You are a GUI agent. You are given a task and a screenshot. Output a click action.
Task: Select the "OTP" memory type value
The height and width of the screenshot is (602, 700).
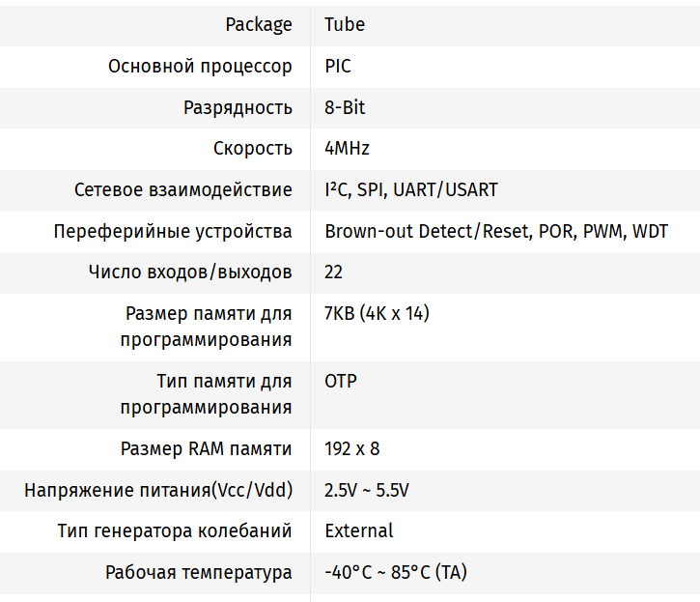[x=341, y=381]
